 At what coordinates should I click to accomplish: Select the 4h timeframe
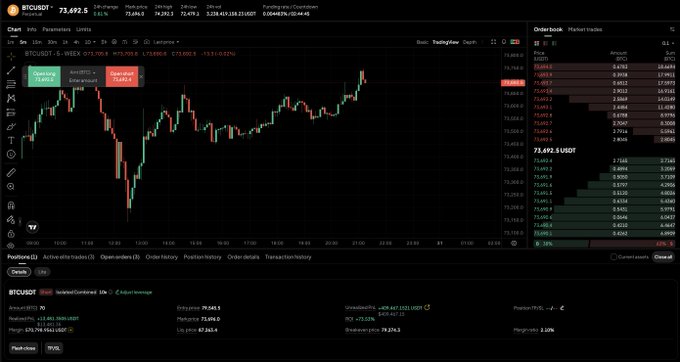click(x=76, y=42)
